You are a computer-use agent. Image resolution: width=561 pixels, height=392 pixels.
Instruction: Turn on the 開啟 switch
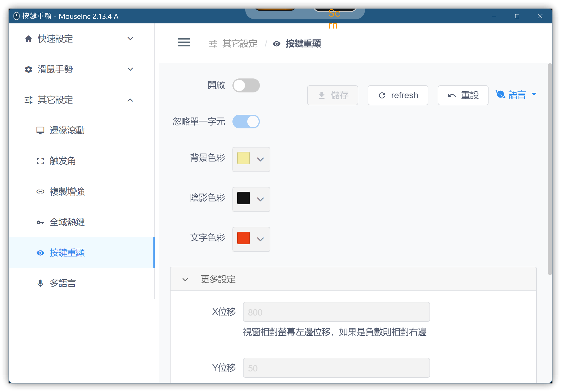(246, 85)
